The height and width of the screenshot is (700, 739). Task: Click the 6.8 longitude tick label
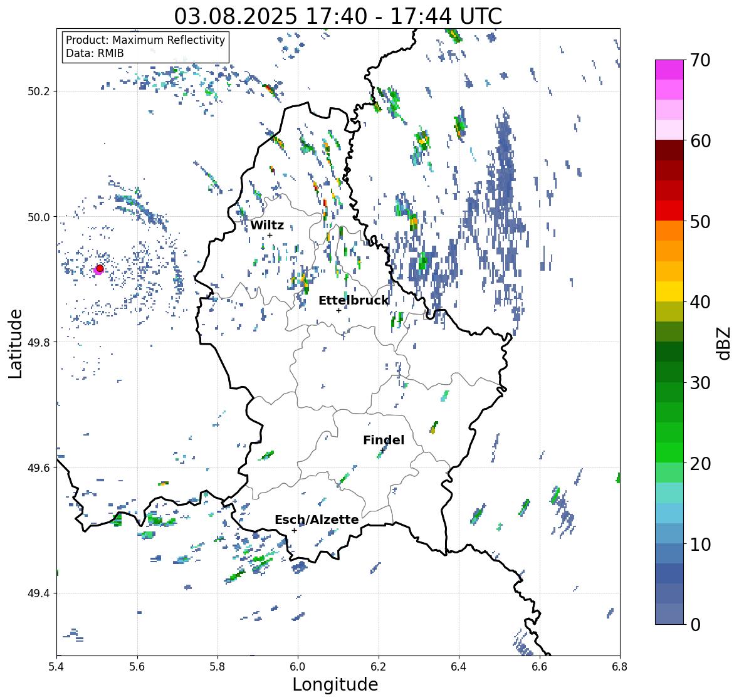[x=619, y=666]
